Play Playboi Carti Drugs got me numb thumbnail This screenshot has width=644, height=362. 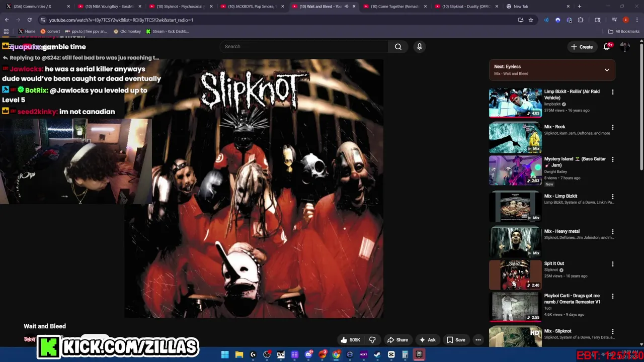click(515, 307)
